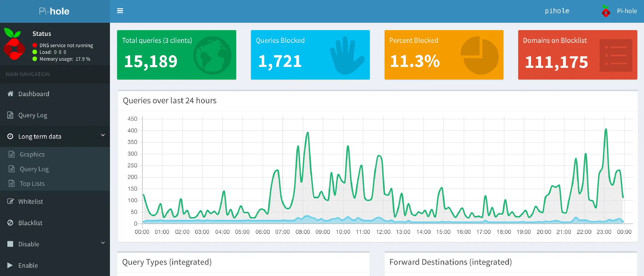
Task: Toggle sidebar with hamburger menu icon
Action: click(120, 11)
